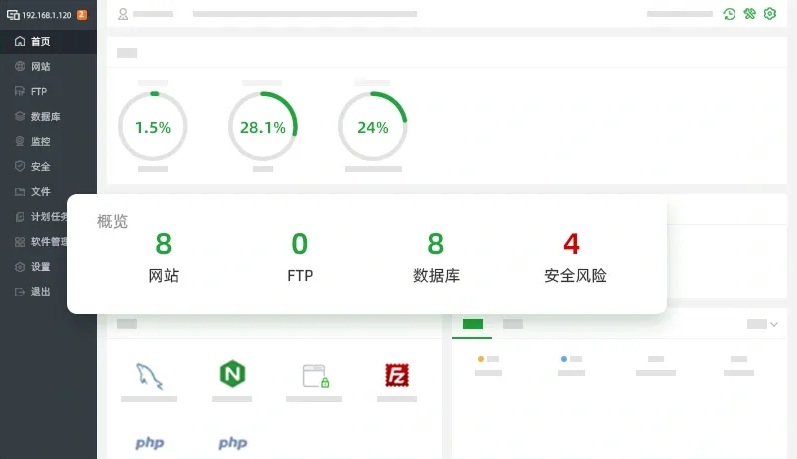Click the restart clock-arrow icon in header
This screenshot has width=797, height=459.
(x=730, y=14)
